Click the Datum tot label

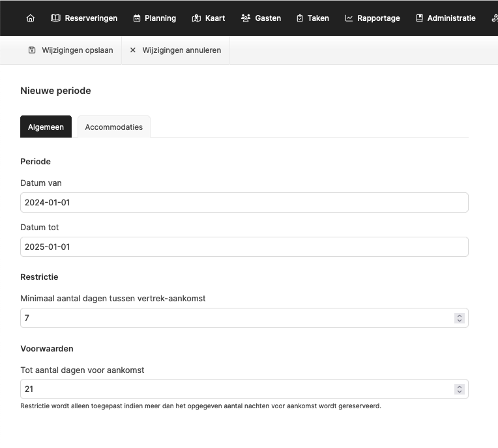40,228
